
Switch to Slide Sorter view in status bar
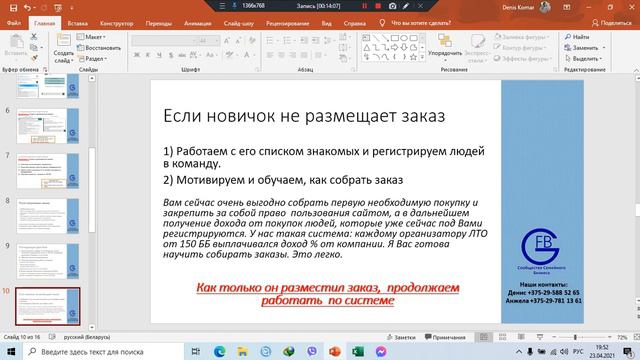coord(502,337)
